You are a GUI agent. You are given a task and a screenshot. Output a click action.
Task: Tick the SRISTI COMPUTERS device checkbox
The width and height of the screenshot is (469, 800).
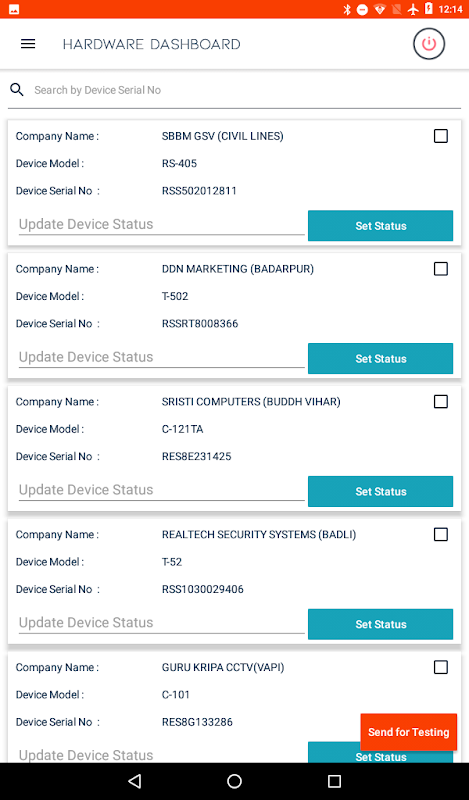pyautogui.click(x=440, y=402)
